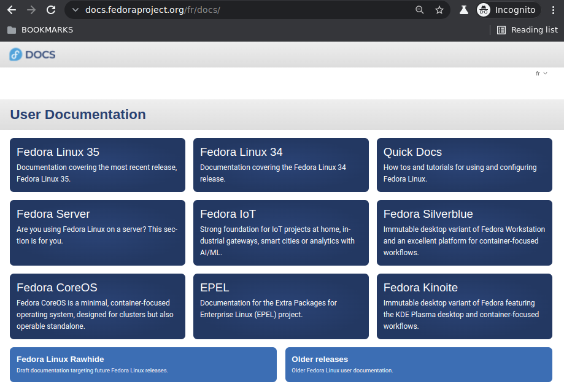
Task: Open the Quick Docs card
Action: click(x=465, y=165)
